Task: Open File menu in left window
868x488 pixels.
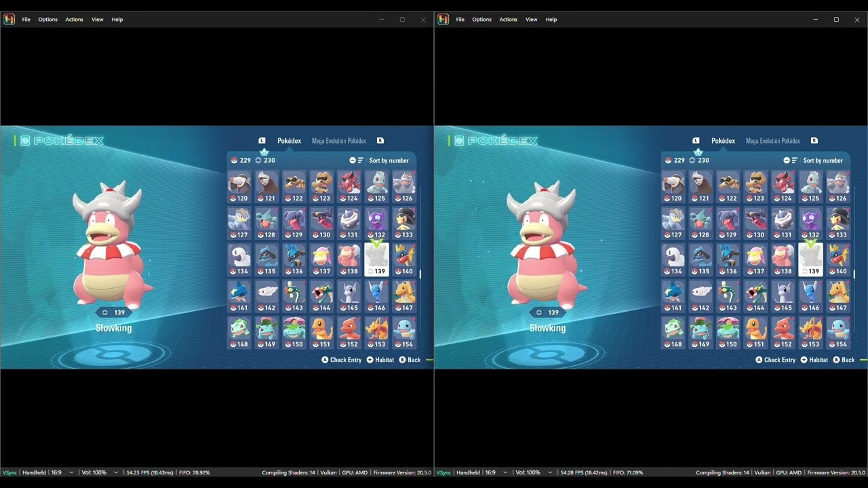Action: (x=26, y=20)
